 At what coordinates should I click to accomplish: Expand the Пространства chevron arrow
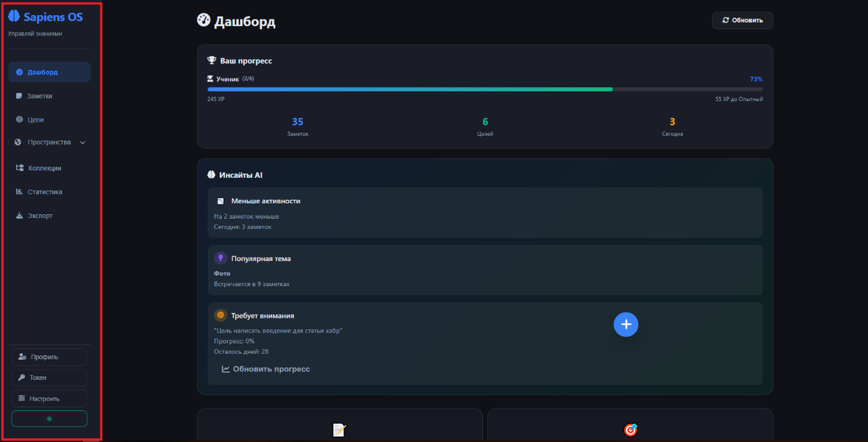[x=83, y=142]
